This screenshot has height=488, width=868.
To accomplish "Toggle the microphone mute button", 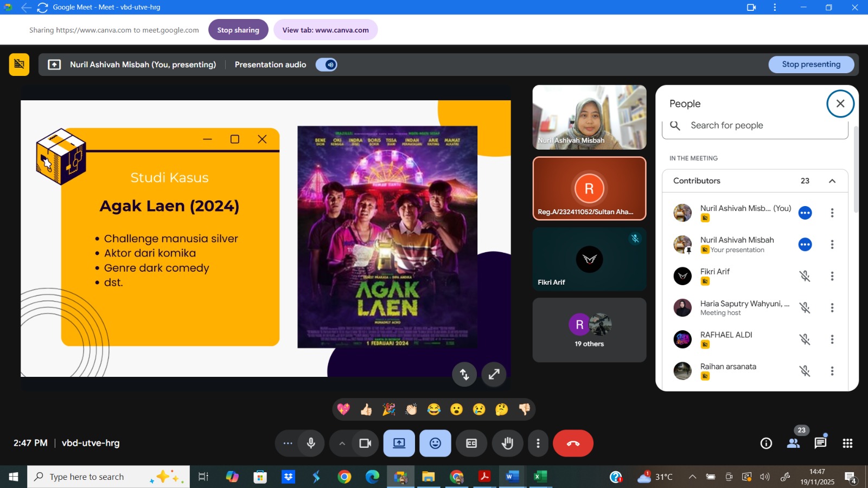I will point(311,444).
